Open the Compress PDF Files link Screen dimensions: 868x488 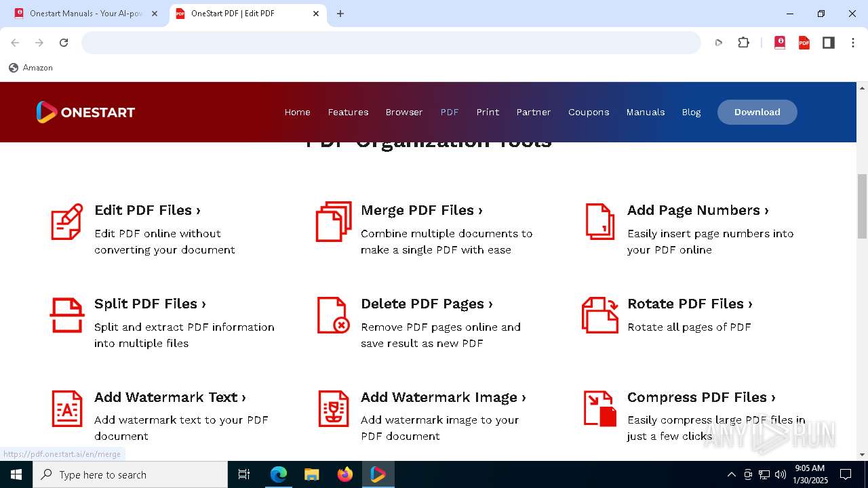(701, 397)
